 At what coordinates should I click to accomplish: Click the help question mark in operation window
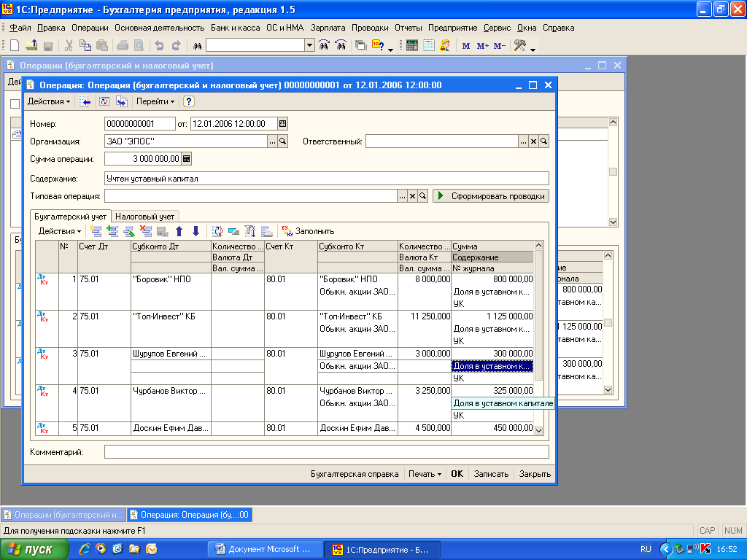[x=189, y=101]
